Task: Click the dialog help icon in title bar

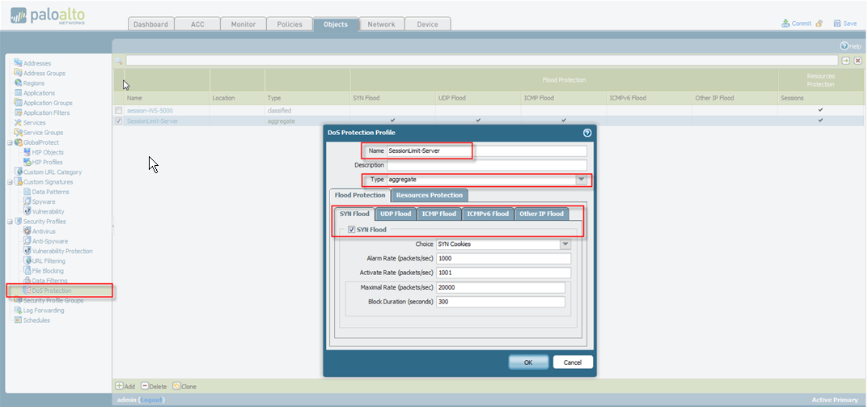Action: point(587,132)
